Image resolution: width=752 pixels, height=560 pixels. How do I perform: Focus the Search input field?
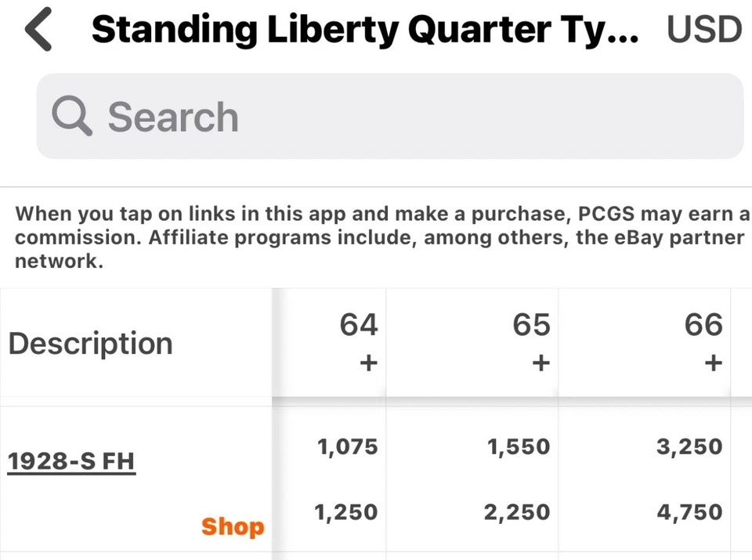pyautogui.click(x=423, y=117)
